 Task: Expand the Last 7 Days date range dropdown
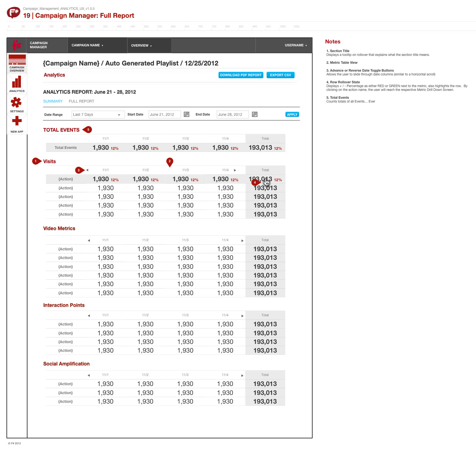point(98,114)
